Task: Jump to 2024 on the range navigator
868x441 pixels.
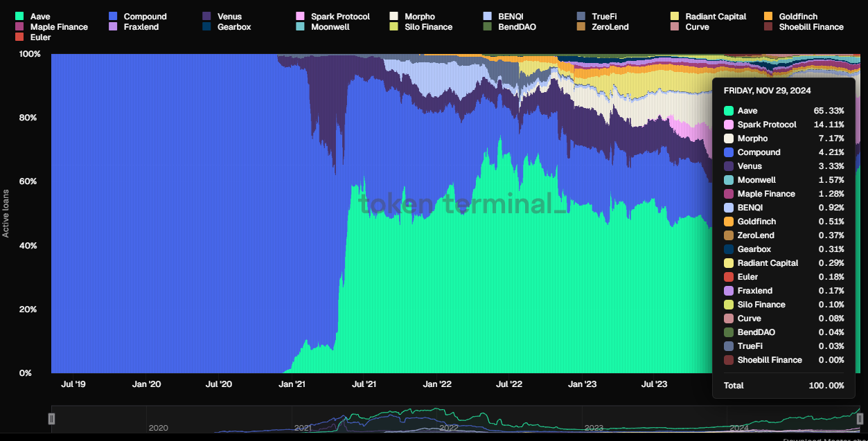Action: click(738, 428)
